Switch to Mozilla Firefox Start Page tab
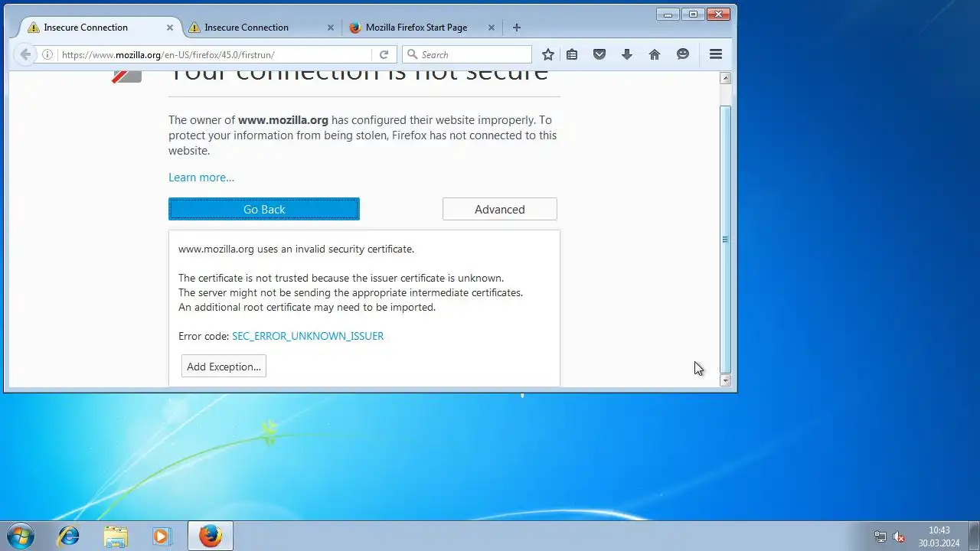 (422, 27)
